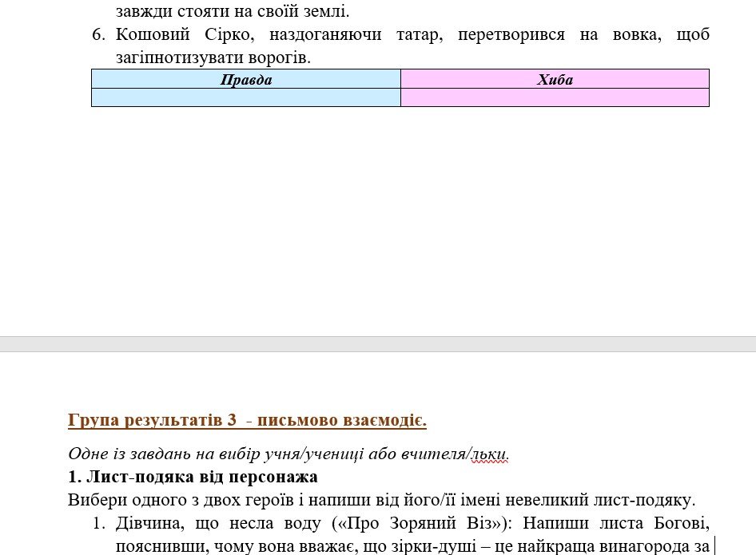
Task: Place cursor in empty pink cell under Хиба
Action: coord(555,97)
